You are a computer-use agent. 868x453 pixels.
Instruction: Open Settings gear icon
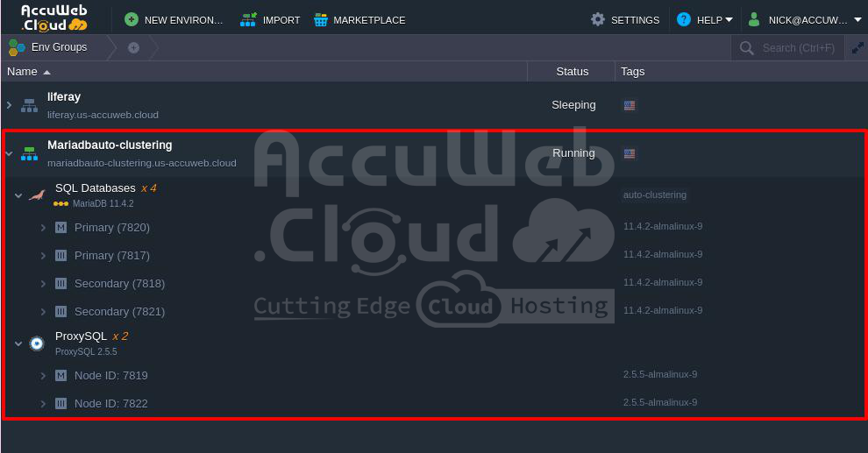(x=598, y=19)
